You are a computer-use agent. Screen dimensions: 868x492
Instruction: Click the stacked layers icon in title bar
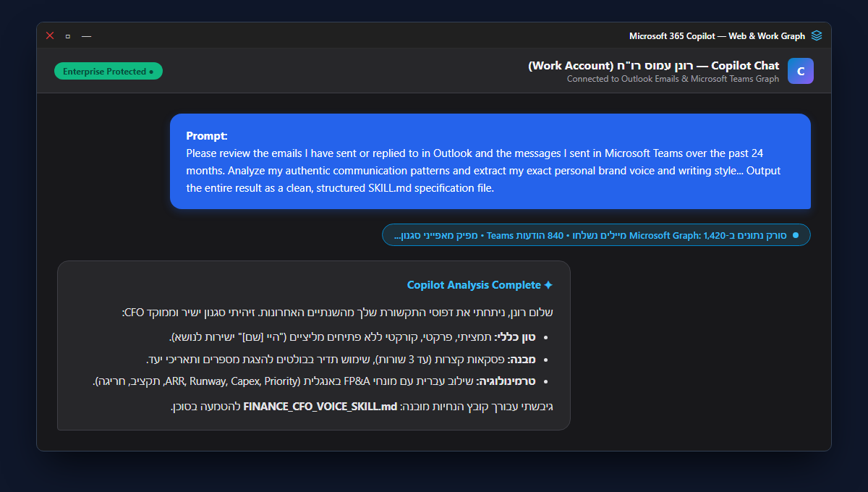click(x=817, y=35)
